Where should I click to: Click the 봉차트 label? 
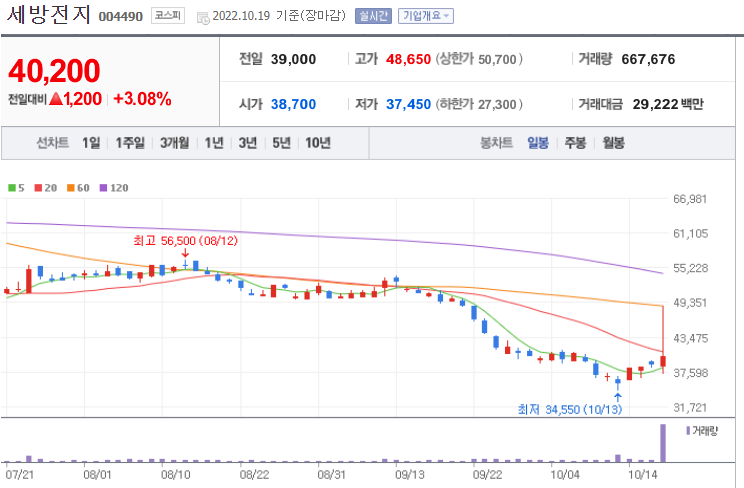click(496, 142)
